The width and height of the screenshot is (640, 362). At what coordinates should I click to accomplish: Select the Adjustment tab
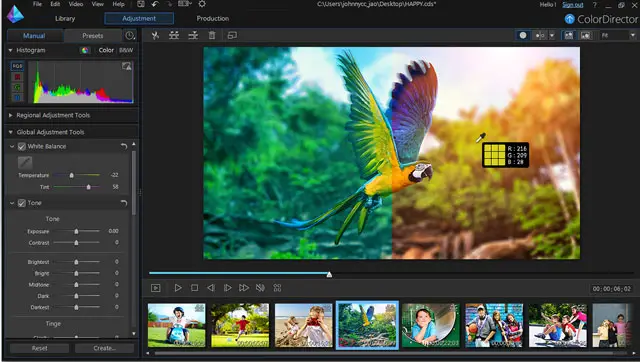[x=139, y=18]
